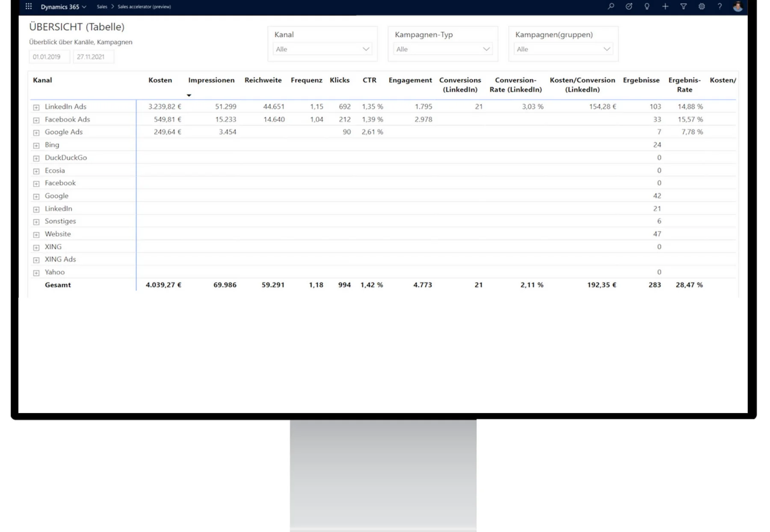The width and height of the screenshot is (770, 532).
Task: Open the Kanal filter dropdown
Action: coord(323,49)
